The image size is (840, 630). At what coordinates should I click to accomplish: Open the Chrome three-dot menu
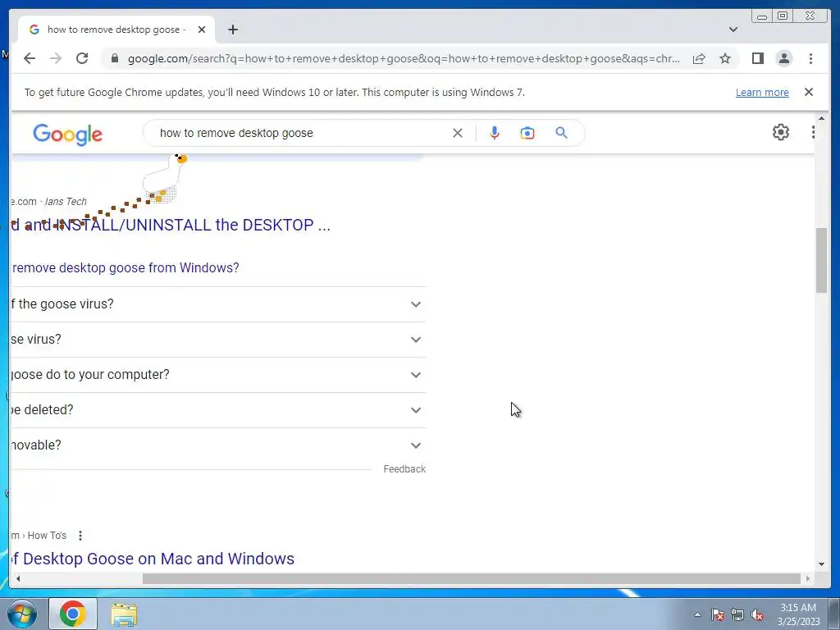click(x=810, y=58)
